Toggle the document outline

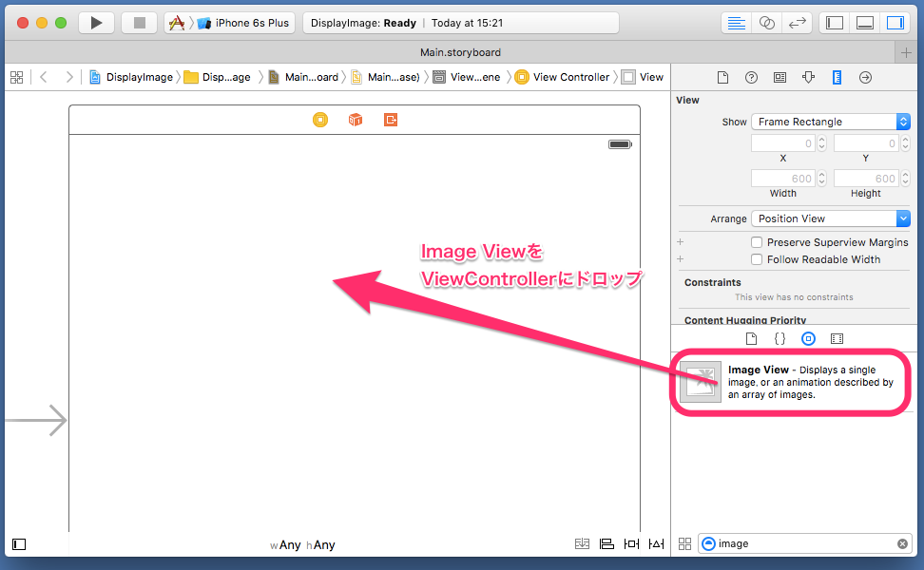(x=19, y=544)
